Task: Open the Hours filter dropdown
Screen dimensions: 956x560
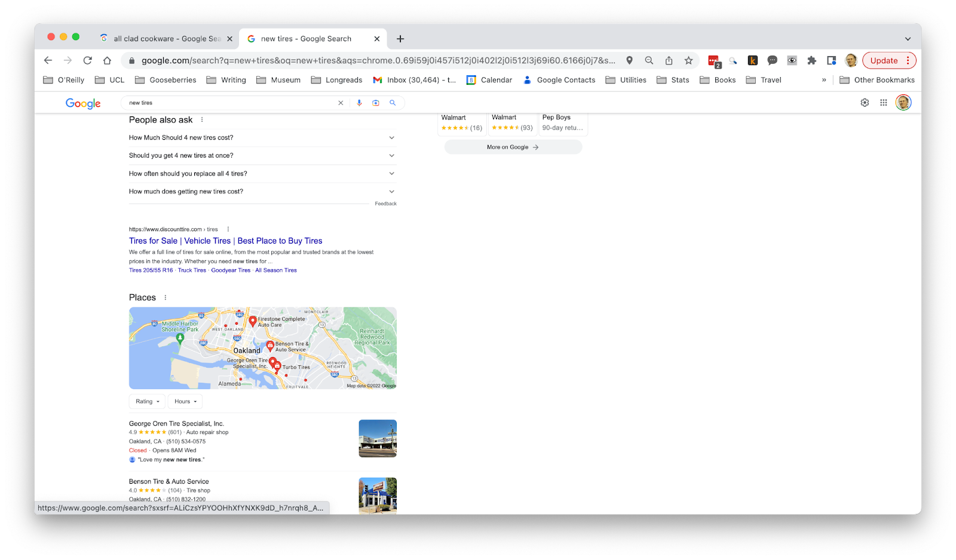Action: click(185, 401)
